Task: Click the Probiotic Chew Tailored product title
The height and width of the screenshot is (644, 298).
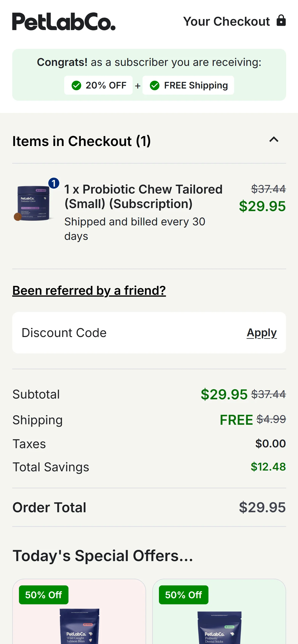Action: point(143,196)
